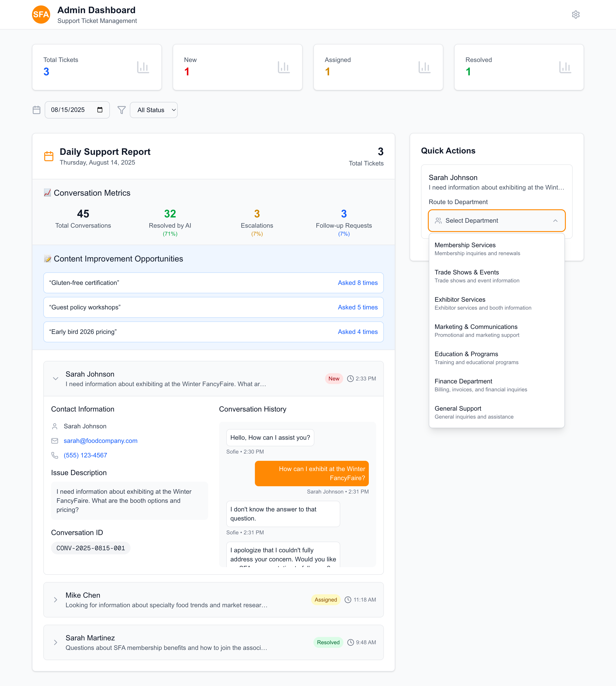Click the calendar icon beside the date
Screen dimensions: 616x686
[x=37, y=110]
